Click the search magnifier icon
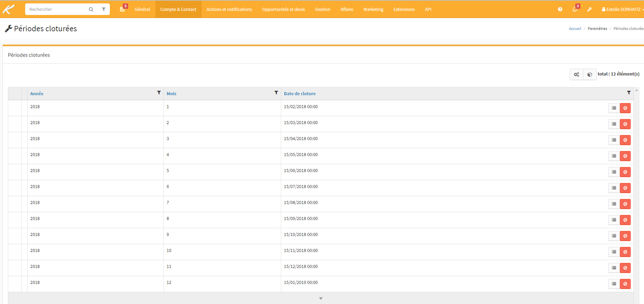 pyautogui.click(x=91, y=10)
